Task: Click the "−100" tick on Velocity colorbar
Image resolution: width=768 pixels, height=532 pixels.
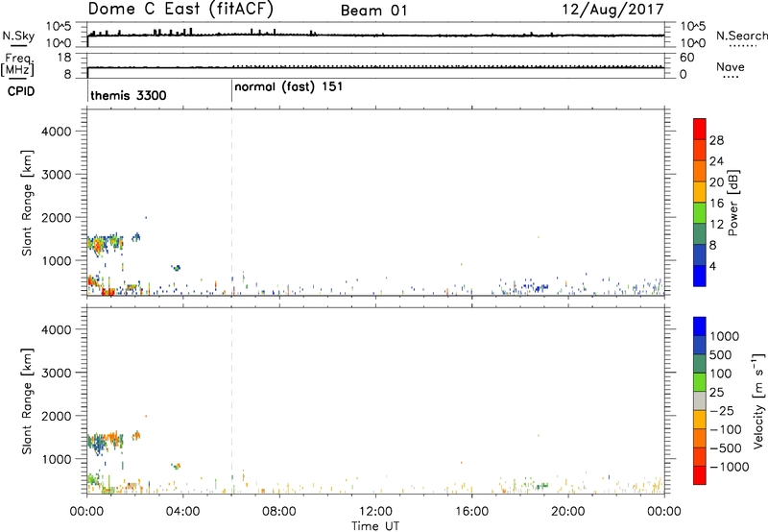Action: 726,429
